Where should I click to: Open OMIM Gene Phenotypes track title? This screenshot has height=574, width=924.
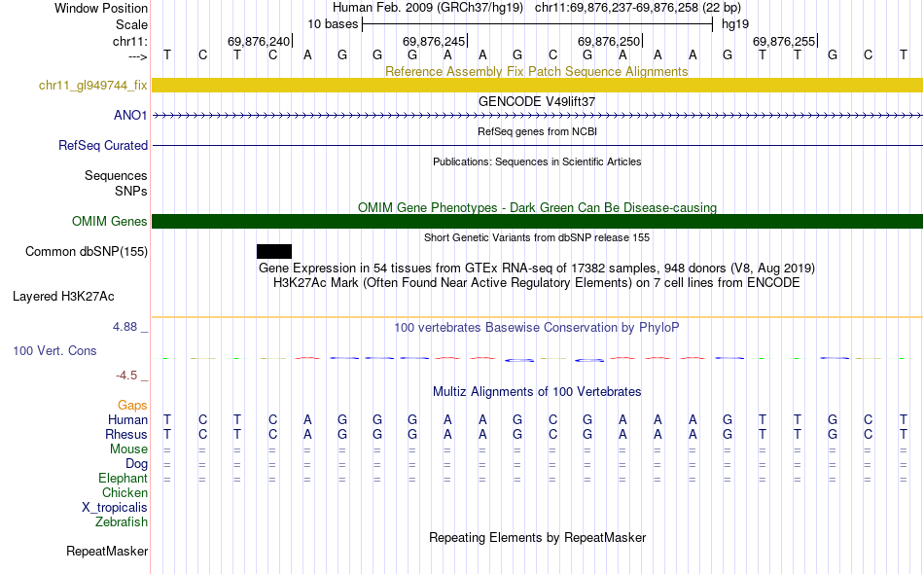537,207
